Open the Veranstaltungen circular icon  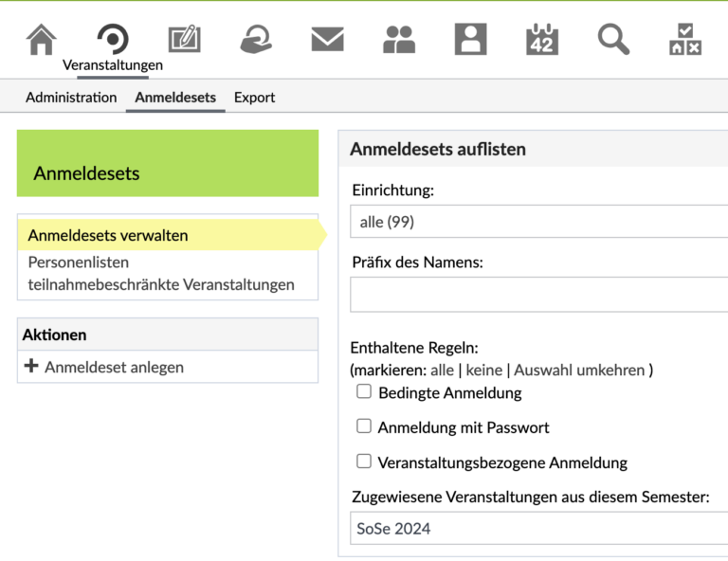click(113, 39)
